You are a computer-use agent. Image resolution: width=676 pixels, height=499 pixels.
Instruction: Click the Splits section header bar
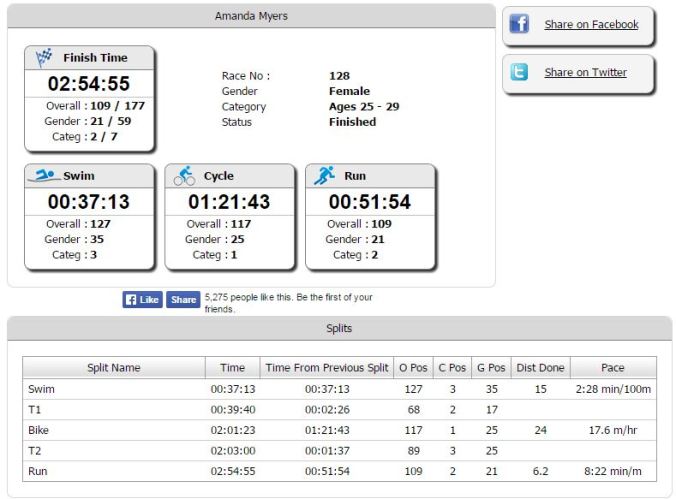339,328
